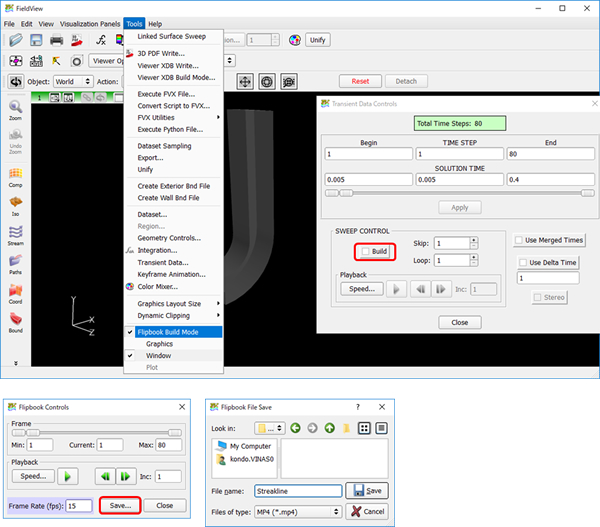Select Transient Data... from Tools menu
The height and width of the screenshot is (527, 600).
click(x=162, y=261)
